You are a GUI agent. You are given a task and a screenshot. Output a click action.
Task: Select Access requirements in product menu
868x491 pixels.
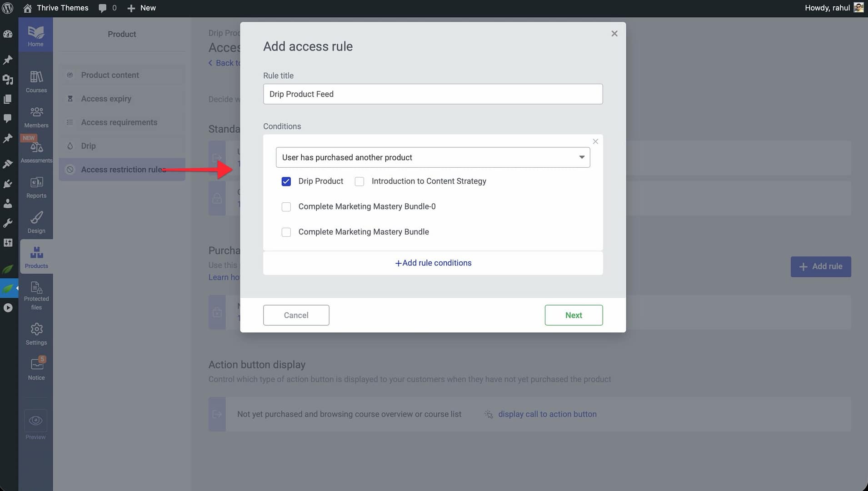[119, 122]
